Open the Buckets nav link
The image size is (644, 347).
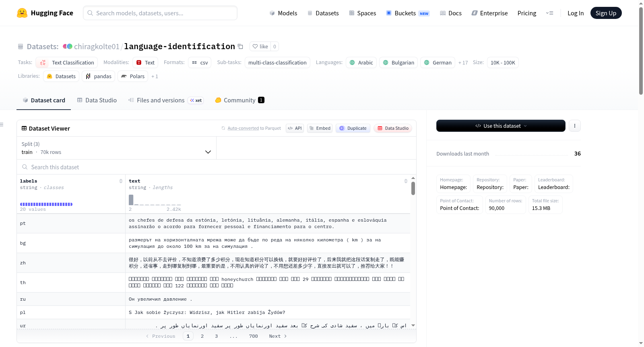[x=407, y=13]
